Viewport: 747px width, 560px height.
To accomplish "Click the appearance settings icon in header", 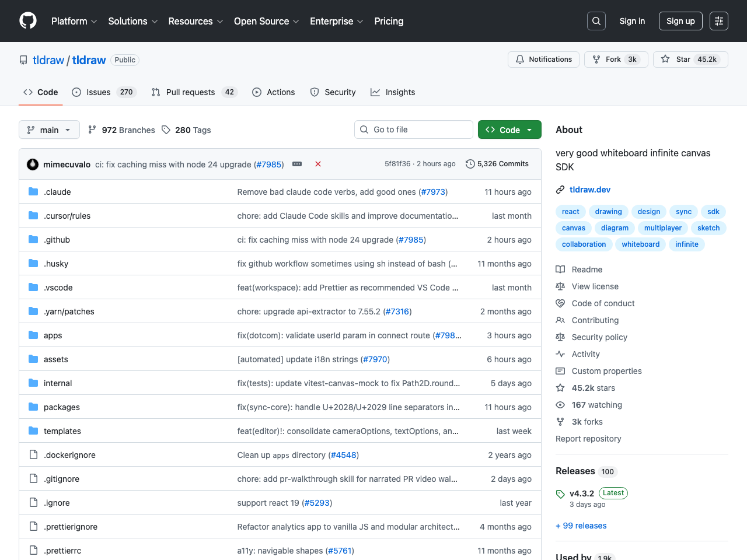I will (718, 21).
